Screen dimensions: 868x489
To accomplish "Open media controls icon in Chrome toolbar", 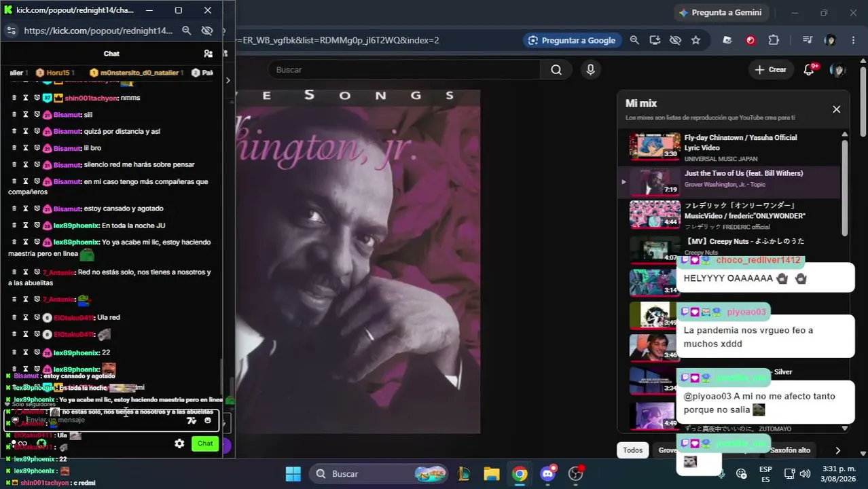I will pyautogui.click(x=807, y=40).
